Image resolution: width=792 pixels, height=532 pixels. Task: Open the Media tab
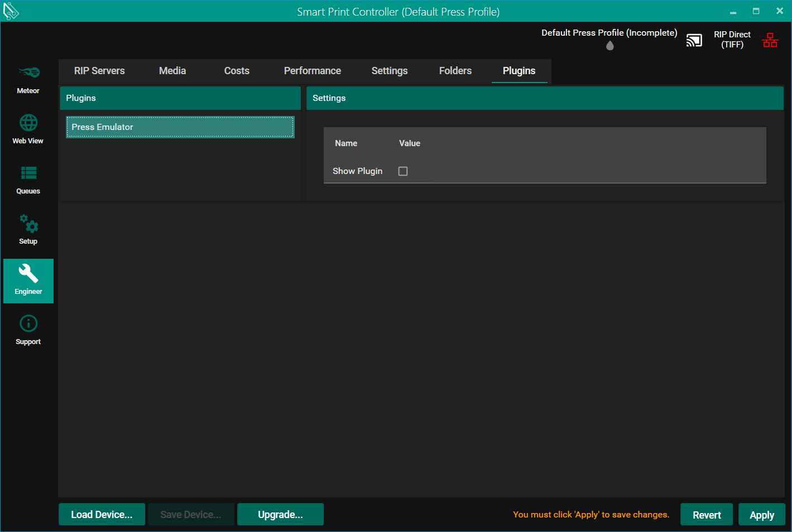172,71
